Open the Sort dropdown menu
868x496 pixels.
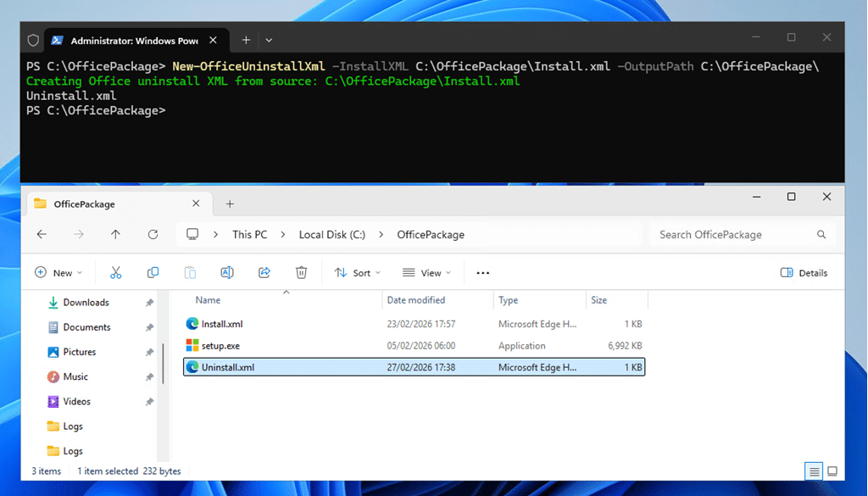357,273
